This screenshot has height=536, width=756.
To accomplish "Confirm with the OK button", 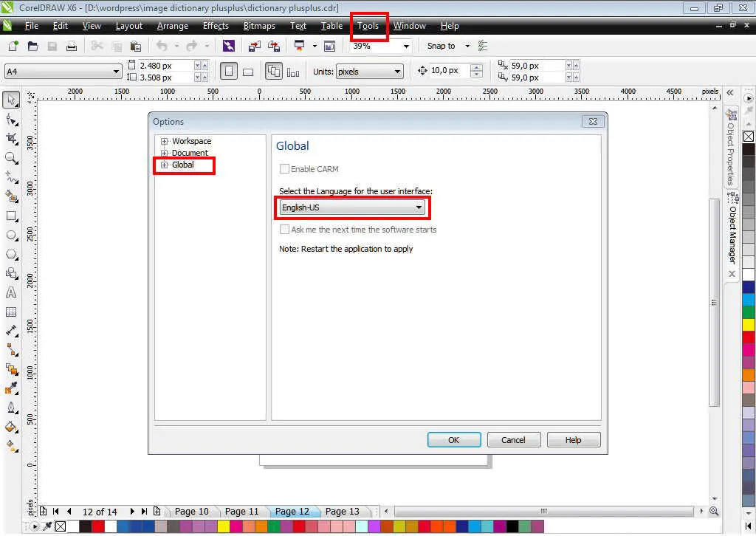I will [x=454, y=439].
